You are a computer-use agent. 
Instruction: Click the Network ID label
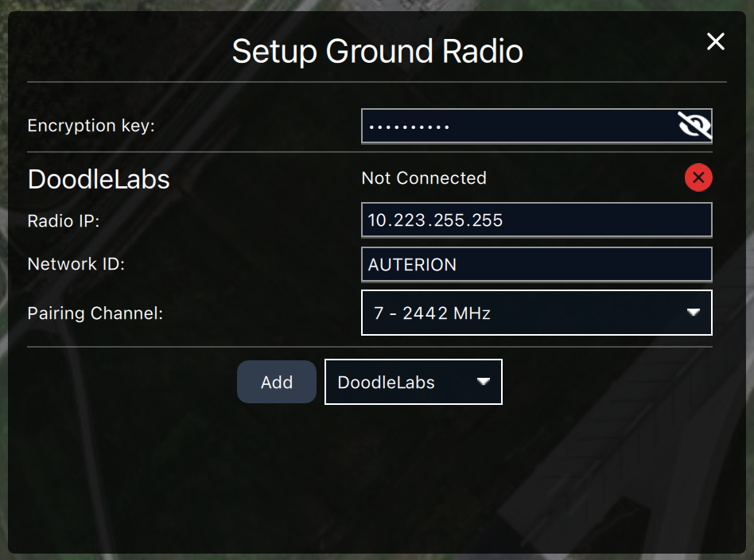click(76, 264)
